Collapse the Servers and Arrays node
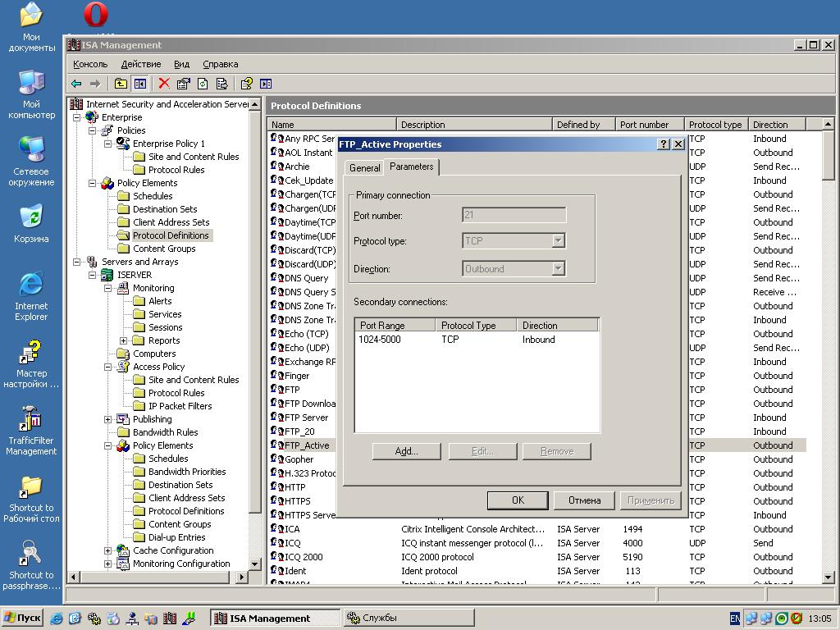 [76, 262]
